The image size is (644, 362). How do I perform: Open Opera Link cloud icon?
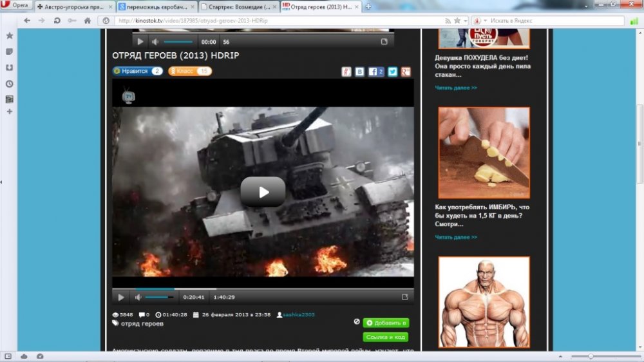point(24,356)
